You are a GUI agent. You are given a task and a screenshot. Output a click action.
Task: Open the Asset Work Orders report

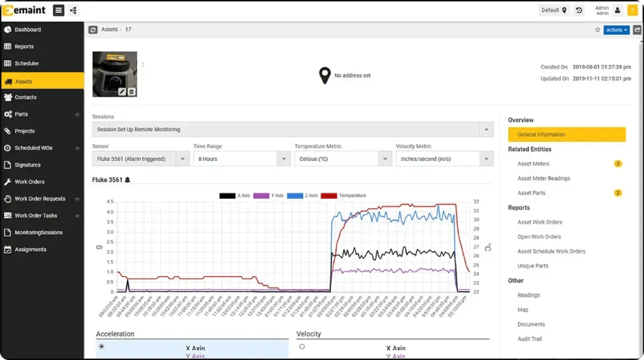coord(540,222)
